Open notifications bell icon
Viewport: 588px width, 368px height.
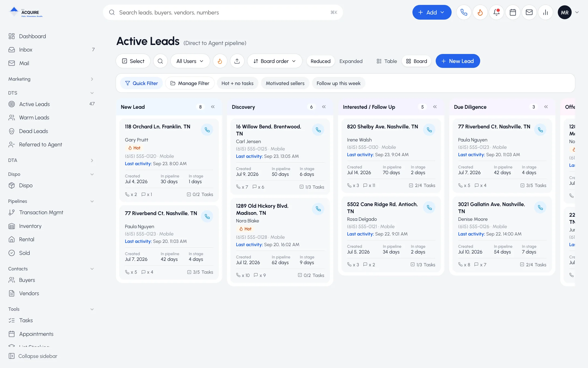(497, 12)
